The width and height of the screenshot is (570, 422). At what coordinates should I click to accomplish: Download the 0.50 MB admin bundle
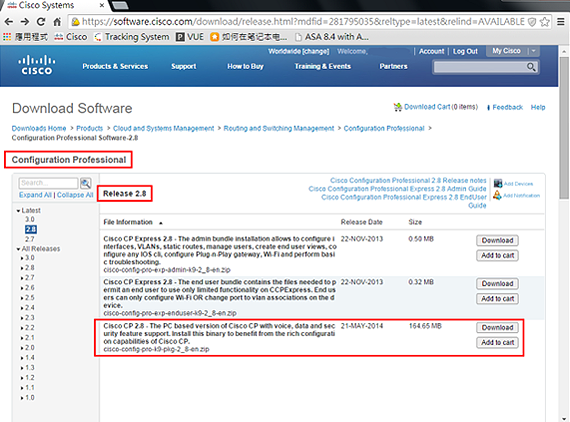pyautogui.click(x=497, y=241)
